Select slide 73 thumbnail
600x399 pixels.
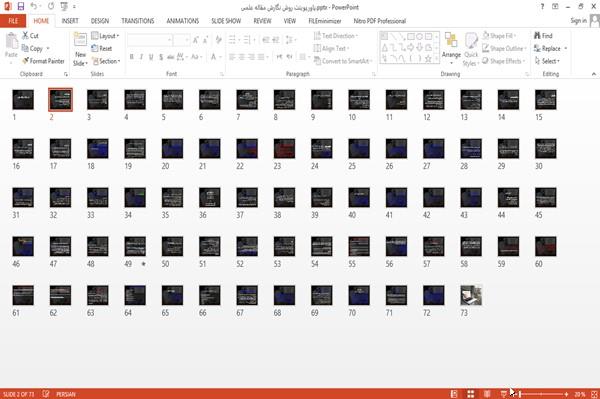pos(471,295)
